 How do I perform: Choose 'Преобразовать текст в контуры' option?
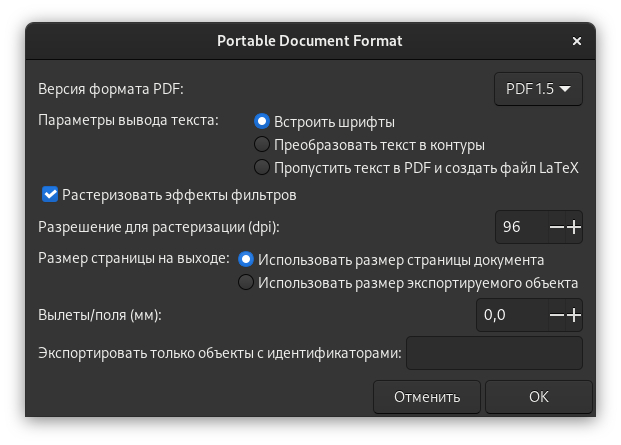tap(262, 145)
